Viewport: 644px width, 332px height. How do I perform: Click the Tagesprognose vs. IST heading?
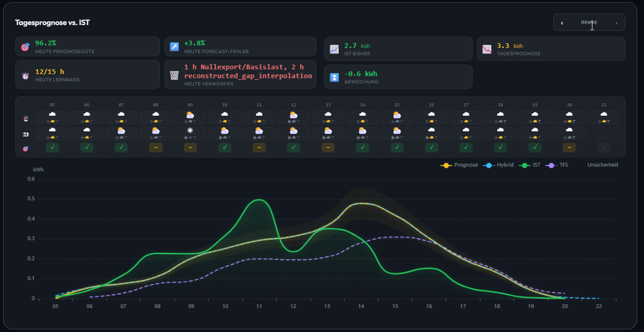(52, 23)
